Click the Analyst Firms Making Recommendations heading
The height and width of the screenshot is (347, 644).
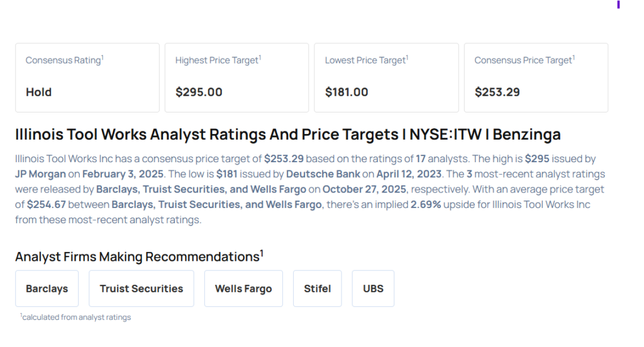click(x=139, y=256)
